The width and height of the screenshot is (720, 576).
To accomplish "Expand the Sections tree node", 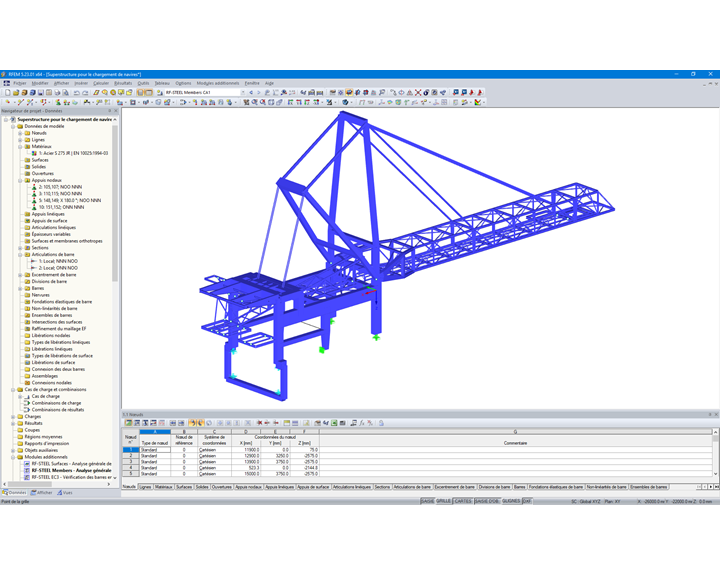I will click(x=20, y=248).
